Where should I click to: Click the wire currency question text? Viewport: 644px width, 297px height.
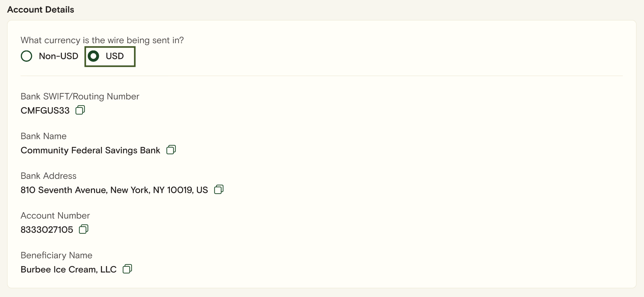(x=102, y=40)
